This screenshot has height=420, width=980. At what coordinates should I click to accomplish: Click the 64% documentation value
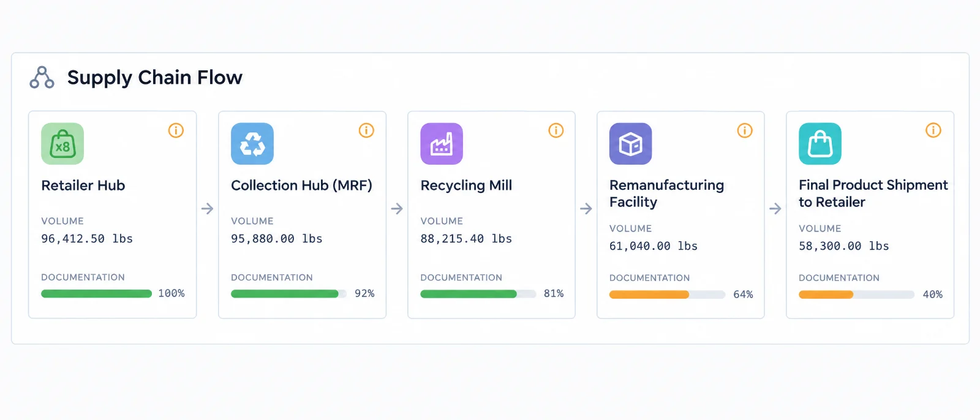coord(743,294)
